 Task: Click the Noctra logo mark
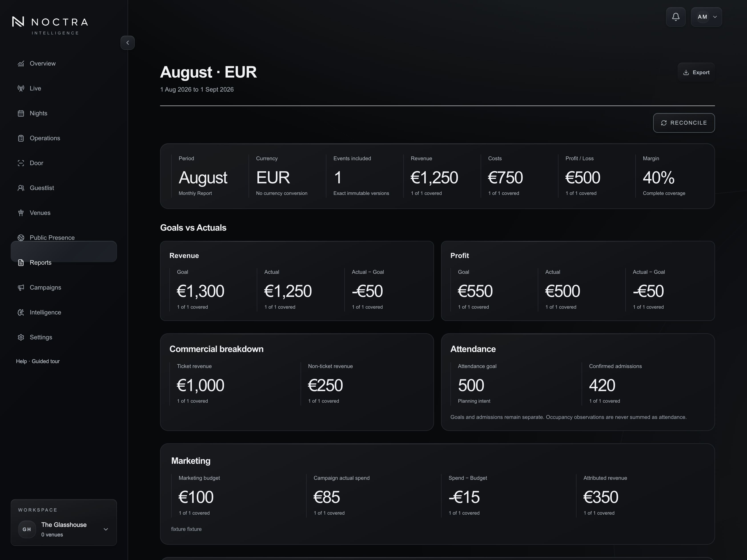pyautogui.click(x=18, y=22)
